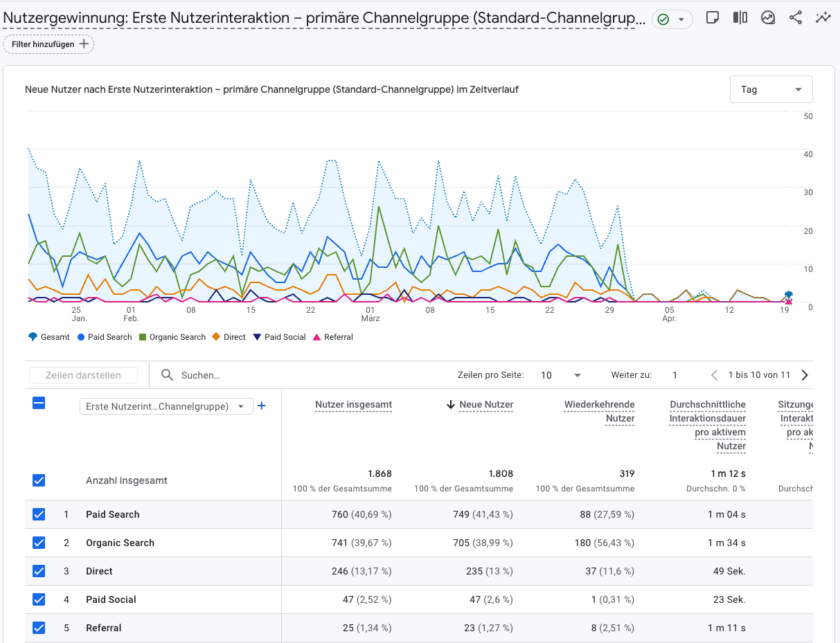Share this report with the share icon
The image size is (840, 643).
click(795, 18)
